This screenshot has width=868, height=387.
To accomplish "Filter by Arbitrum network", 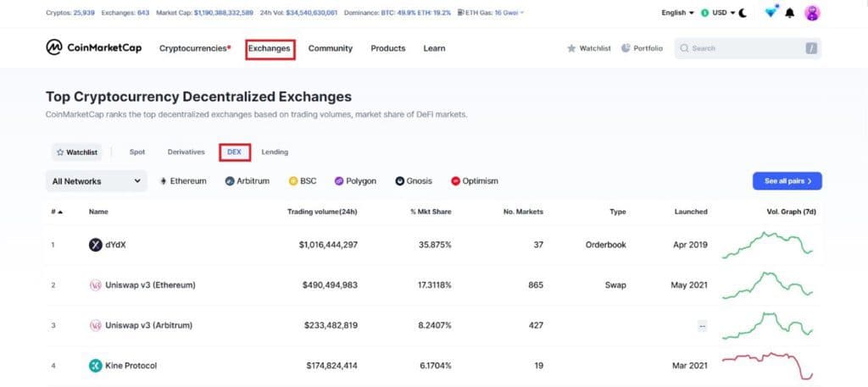I will tap(248, 180).
